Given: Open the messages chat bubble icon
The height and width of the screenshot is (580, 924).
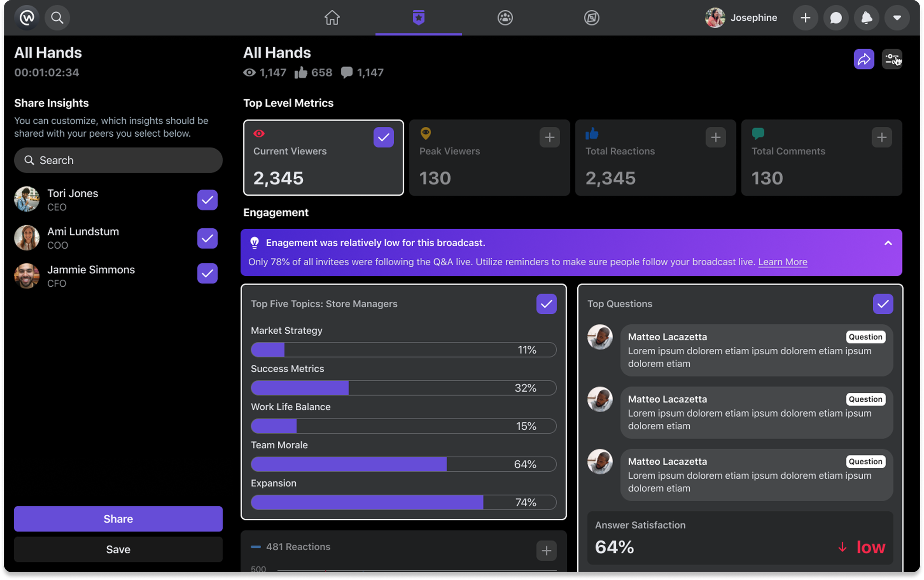Looking at the screenshot, I should 836,18.
